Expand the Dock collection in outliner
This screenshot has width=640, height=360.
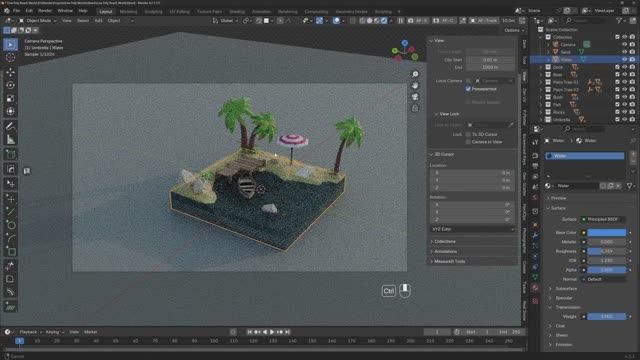pos(541,67)
